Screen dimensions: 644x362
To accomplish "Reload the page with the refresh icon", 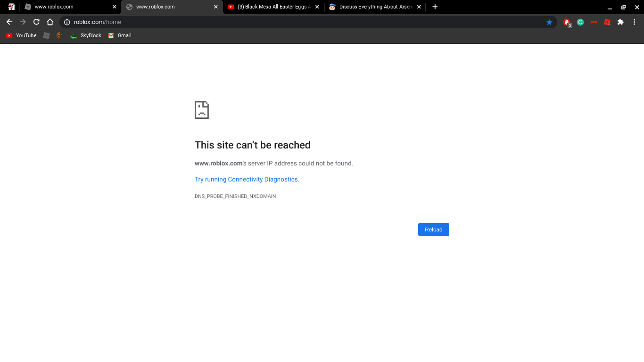I will pyautogui.click(x=36, y=22).
